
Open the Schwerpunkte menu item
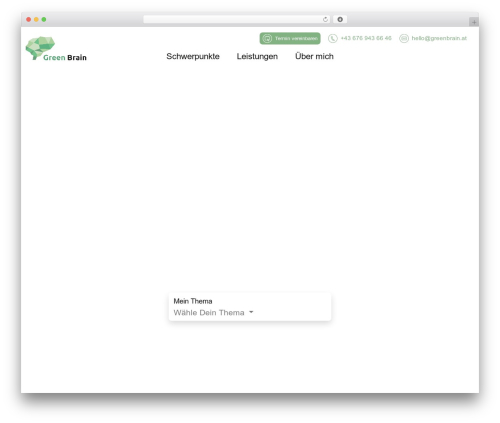193,56
